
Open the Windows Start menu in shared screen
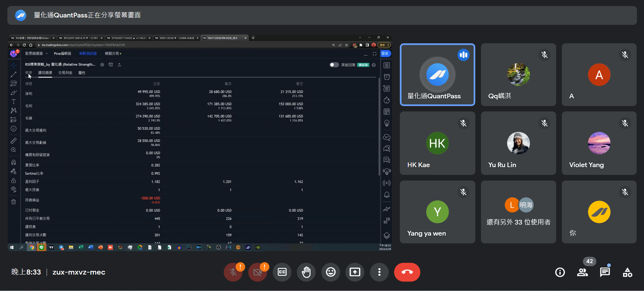pyautogui.click(x=12, y=247)
